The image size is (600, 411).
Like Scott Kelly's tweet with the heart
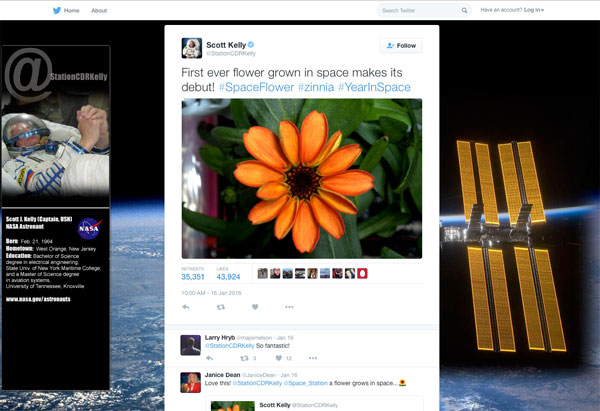click(x=255, y=307)
